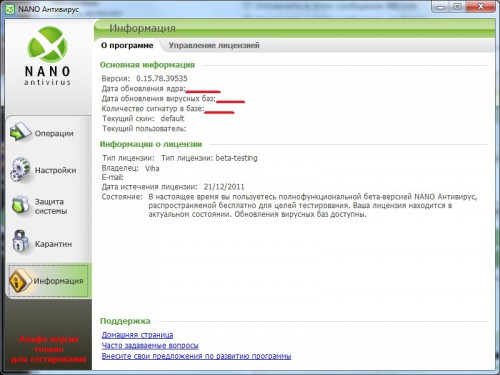Click the Основная информация heading

147,65
